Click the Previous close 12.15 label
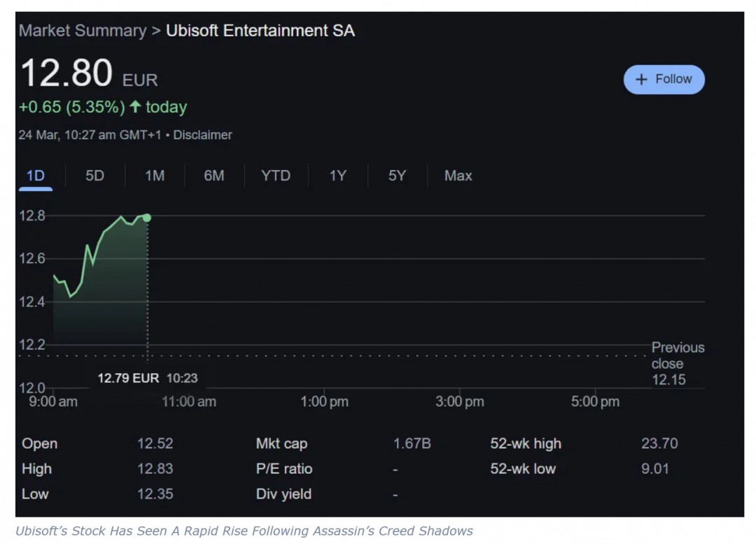 678,364
